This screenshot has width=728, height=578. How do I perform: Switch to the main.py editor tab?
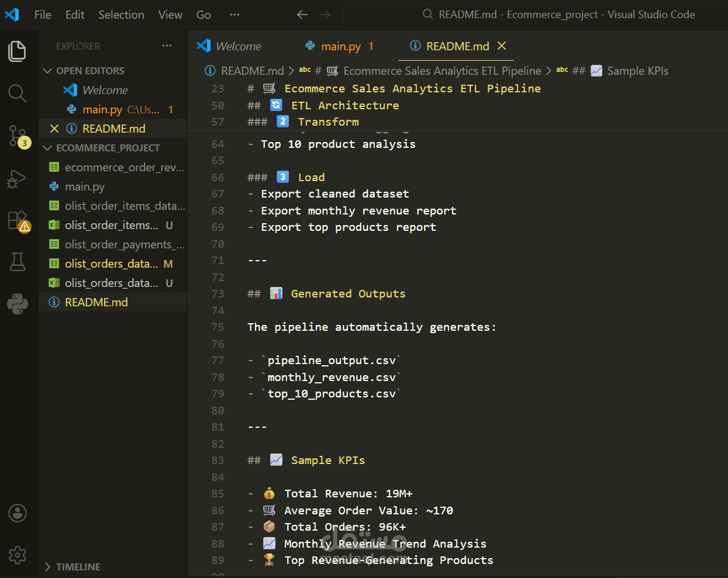[x=341, y=46]
